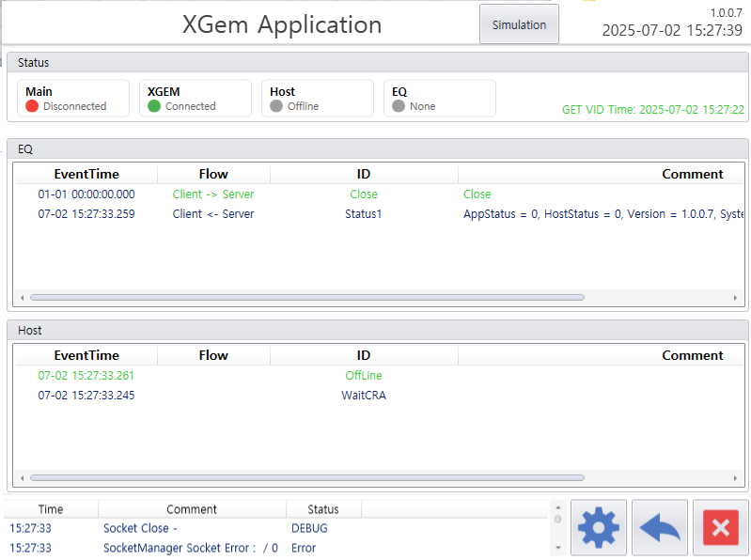Click the Main disconnected red status indicator
The image size is (751, 560).
[x=32, y=106]
